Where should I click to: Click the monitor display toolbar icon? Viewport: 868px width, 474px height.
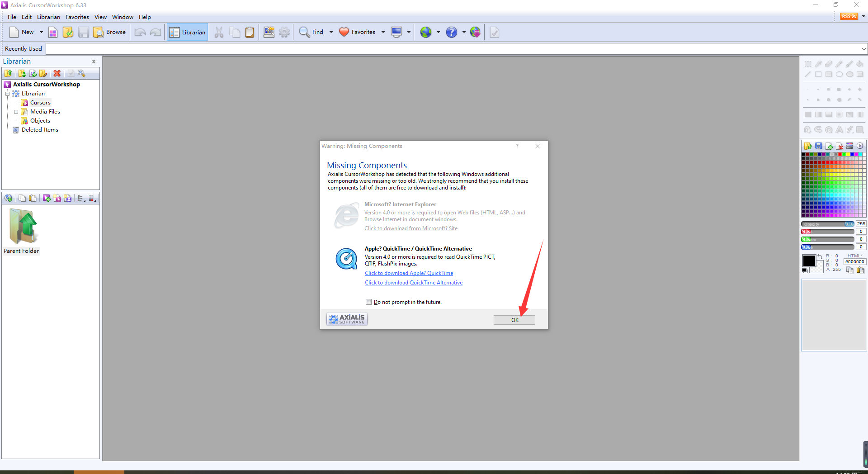point(396,32)
